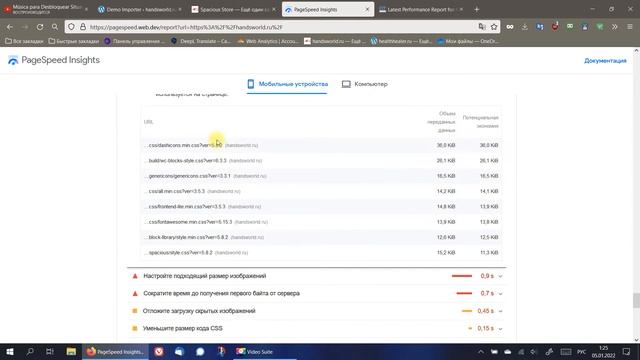Screen dimensions: 640x360
Task: Click the block-library/style.min.css URL row
Action: [321, 237]
